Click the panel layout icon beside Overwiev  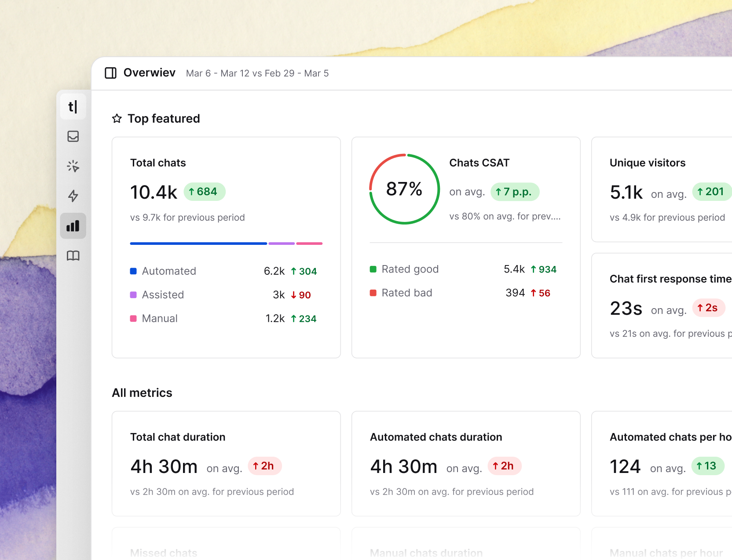coord(110,73)
